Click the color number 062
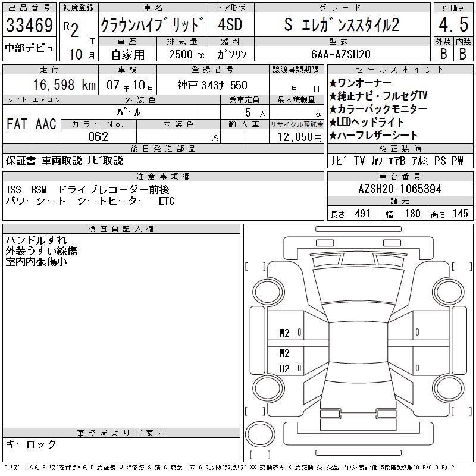The height and width of the screenshot is (476, 476). [98, 137]
